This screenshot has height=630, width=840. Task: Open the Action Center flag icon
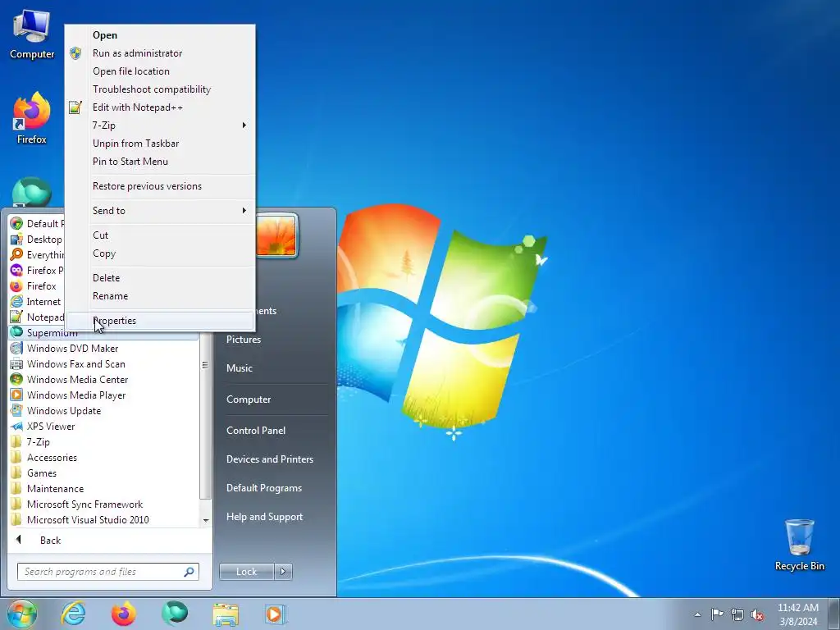pos(717,614)
